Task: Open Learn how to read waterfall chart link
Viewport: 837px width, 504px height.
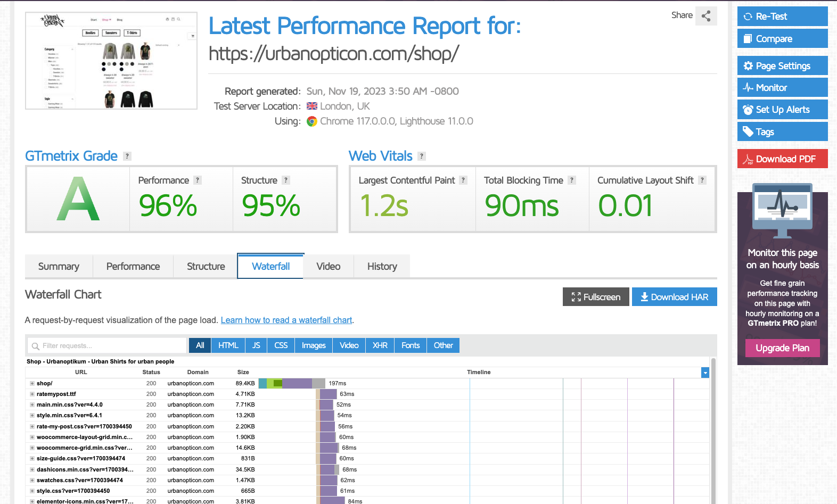Action: point(286,320)
